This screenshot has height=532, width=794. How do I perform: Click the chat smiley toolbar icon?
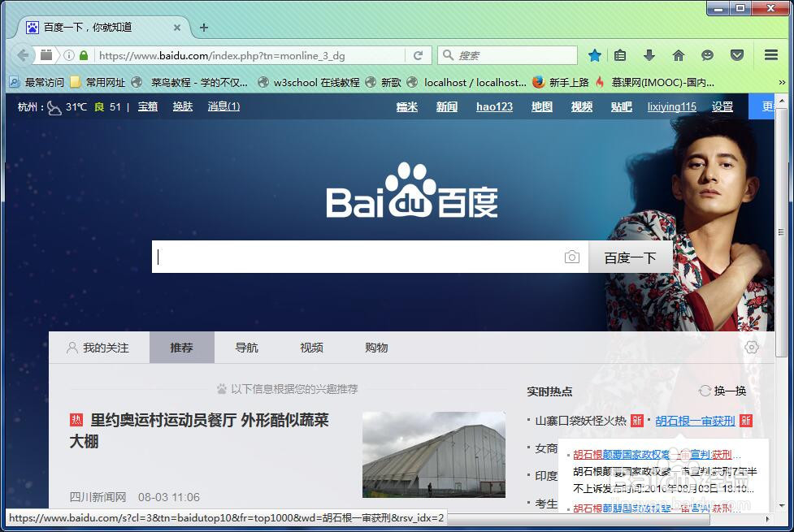707,55
